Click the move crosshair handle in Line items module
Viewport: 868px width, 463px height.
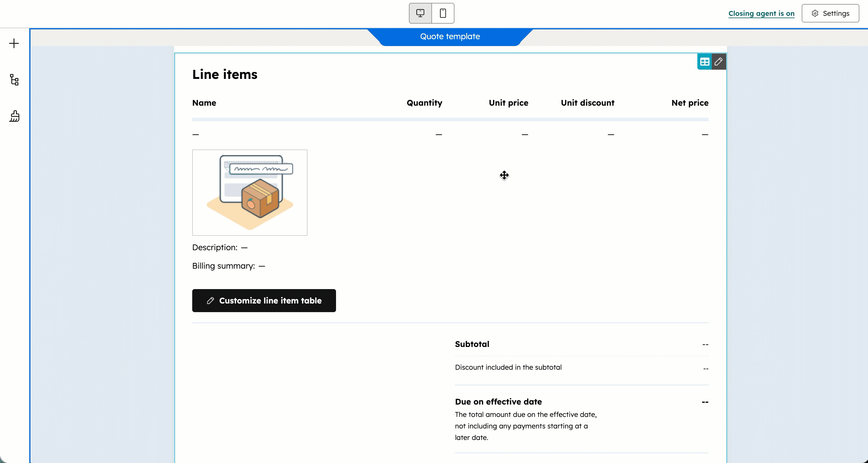point(504,175)
